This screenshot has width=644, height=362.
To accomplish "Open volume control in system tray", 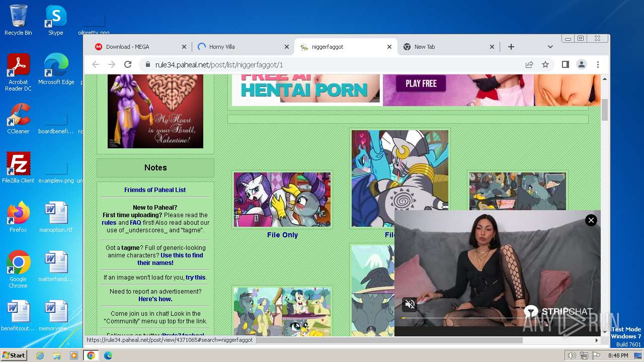I will coord(572,355).
